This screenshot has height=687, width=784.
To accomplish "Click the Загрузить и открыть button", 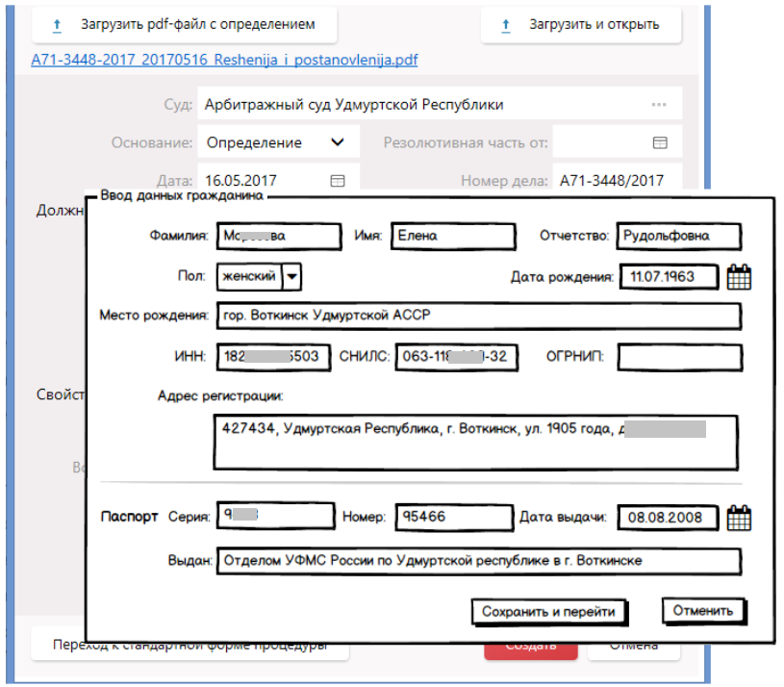I will tap(581, 25).
